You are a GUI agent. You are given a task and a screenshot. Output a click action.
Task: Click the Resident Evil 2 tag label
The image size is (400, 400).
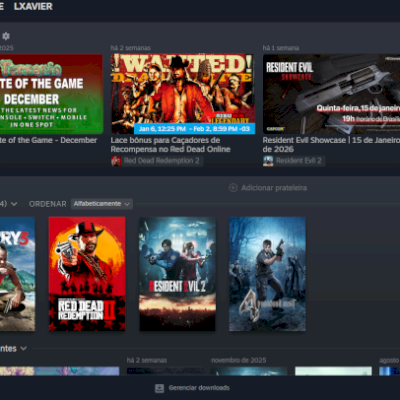pos(299,161)
